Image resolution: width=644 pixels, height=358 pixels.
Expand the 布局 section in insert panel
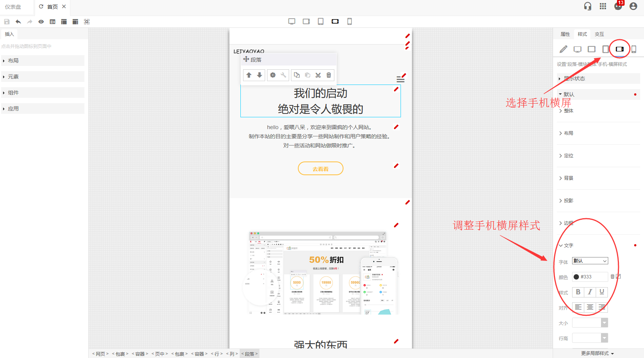(x=13, y=61)
